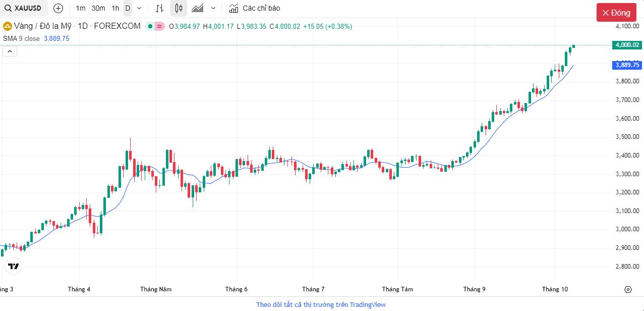
Task: Click the pink data delay indicator icon
Action: 159,26
